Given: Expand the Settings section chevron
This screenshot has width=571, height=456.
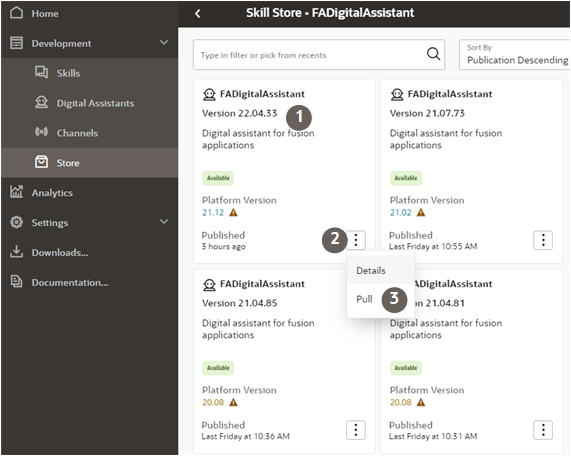Looking at the screenshot, I should [164, 222].
